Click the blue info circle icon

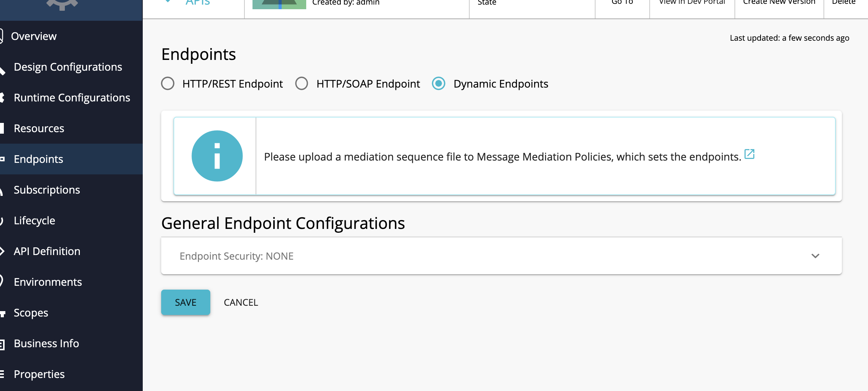click(x=217, y=156)
